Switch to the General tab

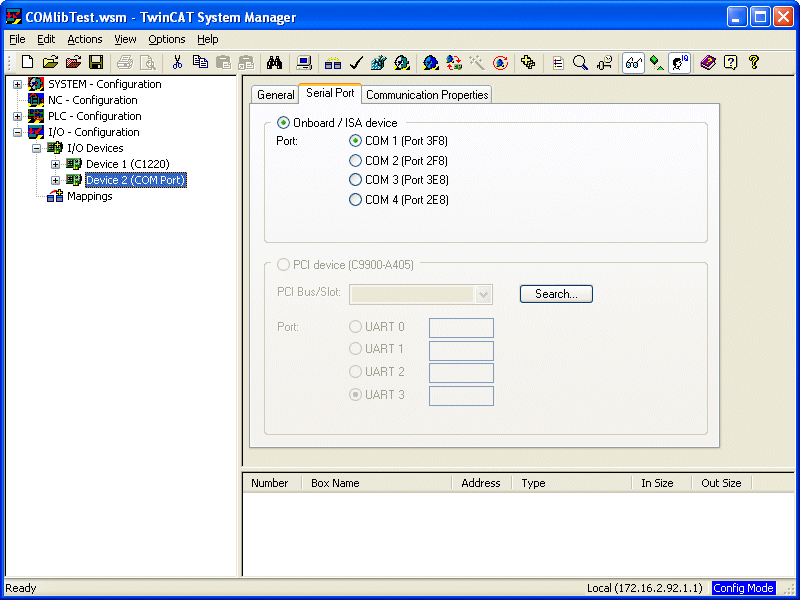276,95
